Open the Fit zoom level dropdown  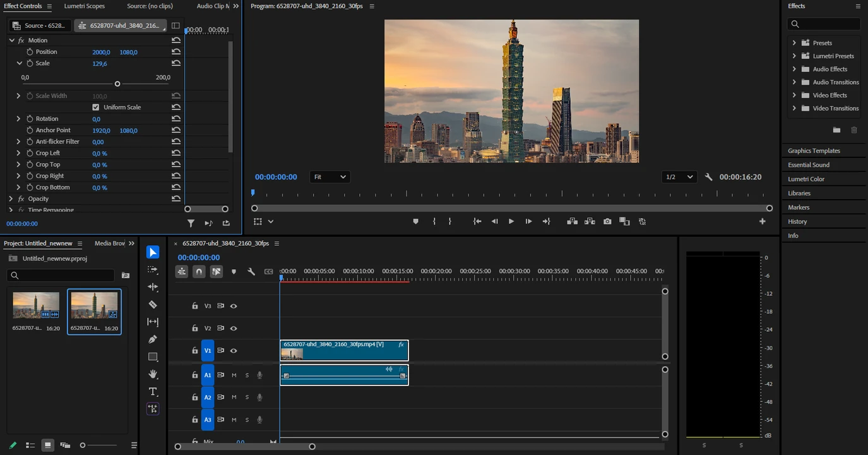coord(330,177)
